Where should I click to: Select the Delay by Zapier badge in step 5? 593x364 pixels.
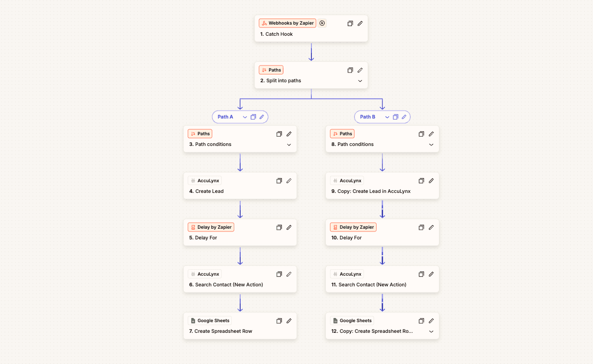[211, 227]
